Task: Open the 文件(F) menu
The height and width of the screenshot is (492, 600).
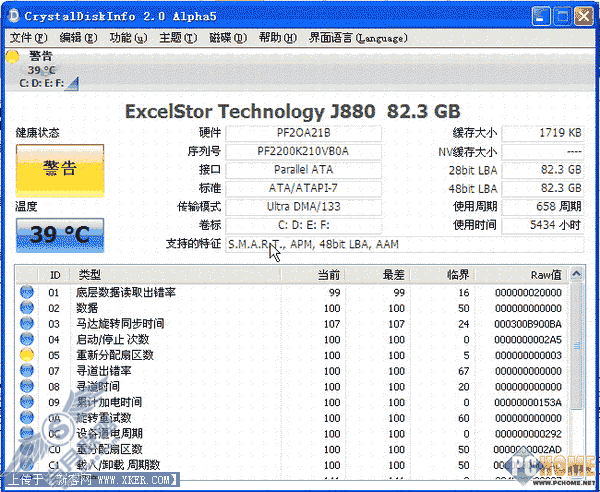Action: [x=28, y=38]
